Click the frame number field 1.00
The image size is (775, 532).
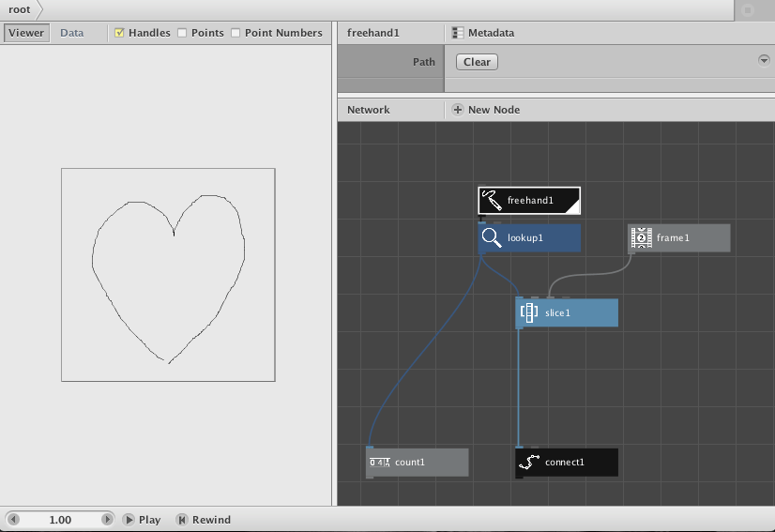point(60,520)
